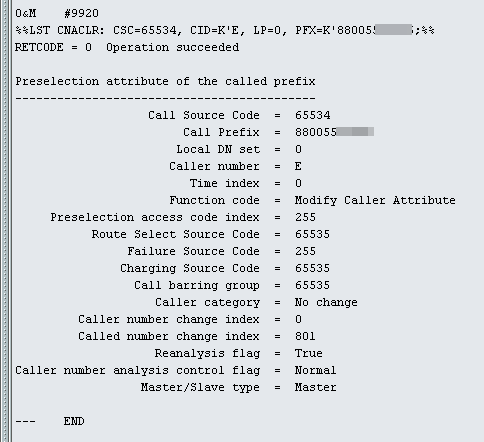Image resolution: width=484 pixels, height=442 pixels.
Task: Click the RETCODE Operation succeeded text
Action: point(127,47)
